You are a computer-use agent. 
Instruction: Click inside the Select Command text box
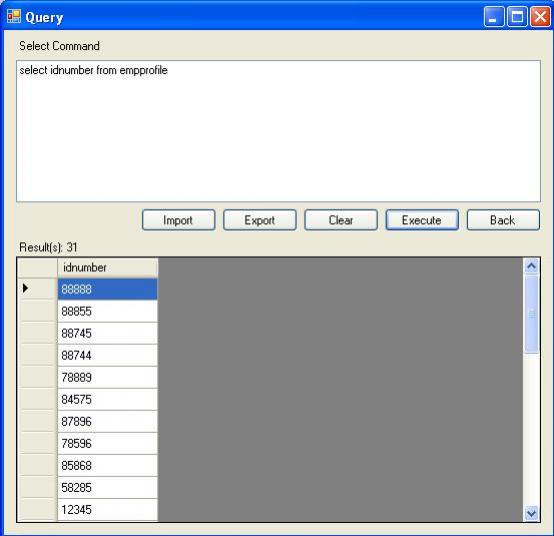tap(278, 131)
